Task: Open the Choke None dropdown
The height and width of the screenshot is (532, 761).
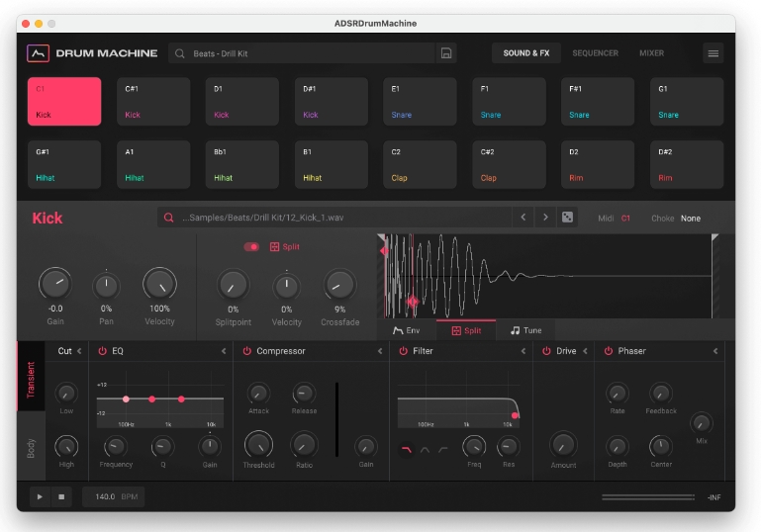Action: click(690, 219)
